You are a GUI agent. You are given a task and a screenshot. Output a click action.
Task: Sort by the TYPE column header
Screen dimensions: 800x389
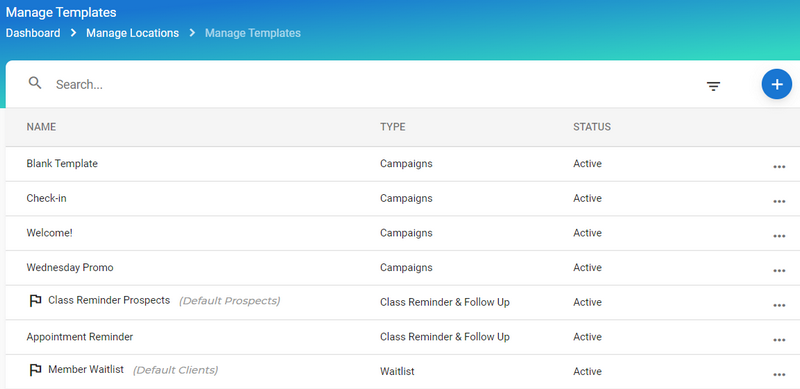point(393,127)
